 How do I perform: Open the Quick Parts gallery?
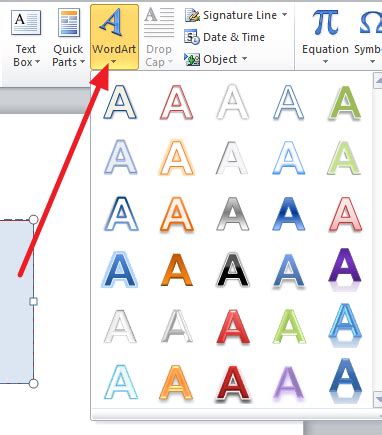pos(69,38)
